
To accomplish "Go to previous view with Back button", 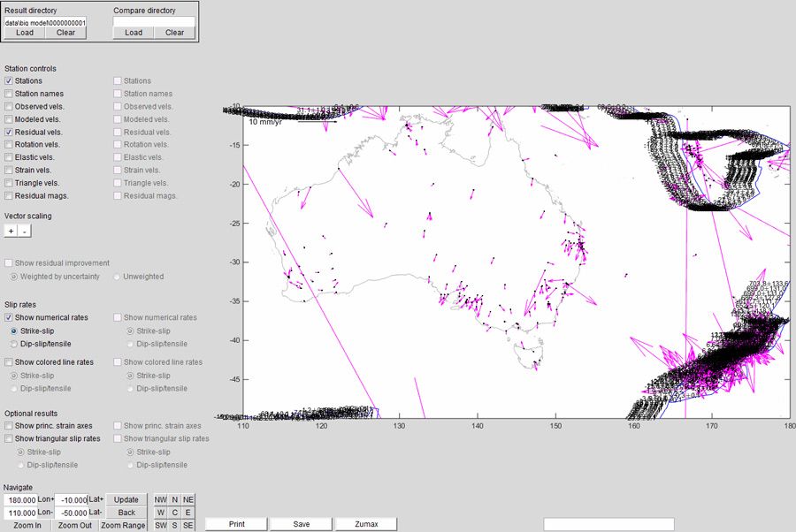I will 126,513.
